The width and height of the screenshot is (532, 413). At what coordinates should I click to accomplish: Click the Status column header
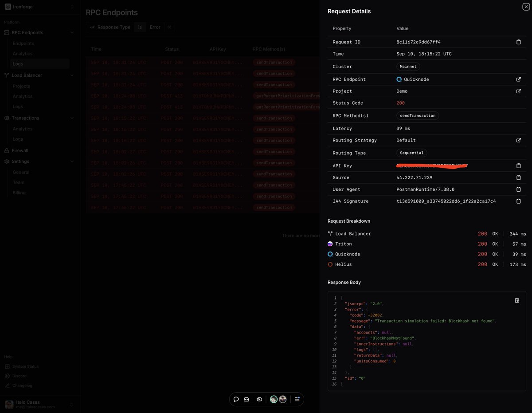(172, 49)
